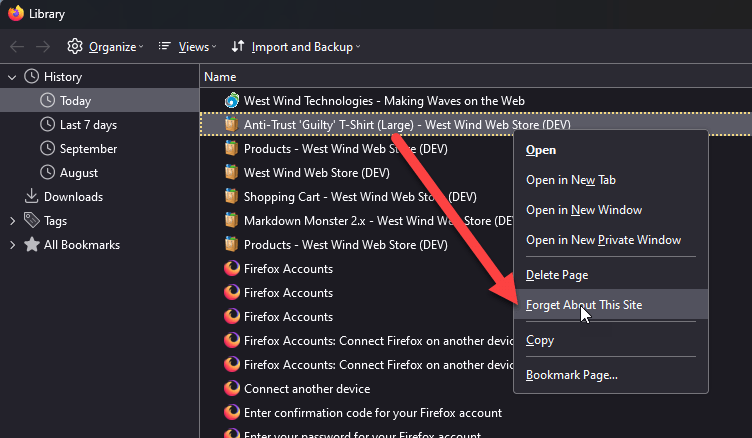Screen dimensions: 752x438
Task: Click the clock icon beside August
Action: pos(47,172)
